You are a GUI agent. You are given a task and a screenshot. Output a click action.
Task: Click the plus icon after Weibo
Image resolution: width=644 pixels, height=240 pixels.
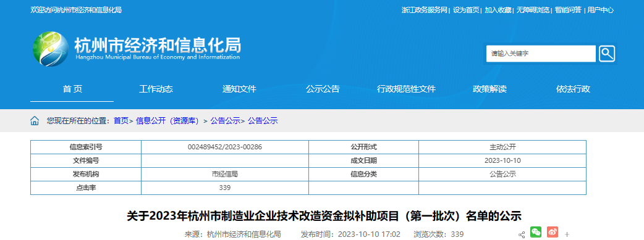pos(567,234)
